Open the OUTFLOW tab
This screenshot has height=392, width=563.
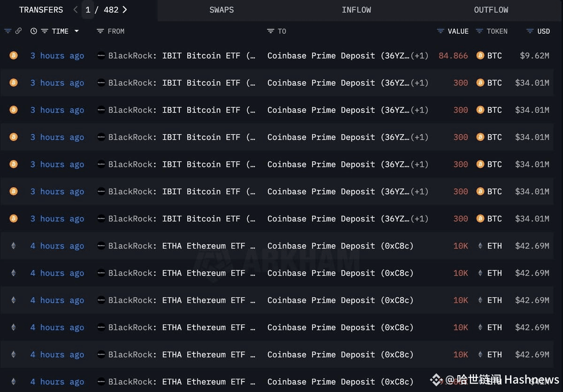[491, 10]
